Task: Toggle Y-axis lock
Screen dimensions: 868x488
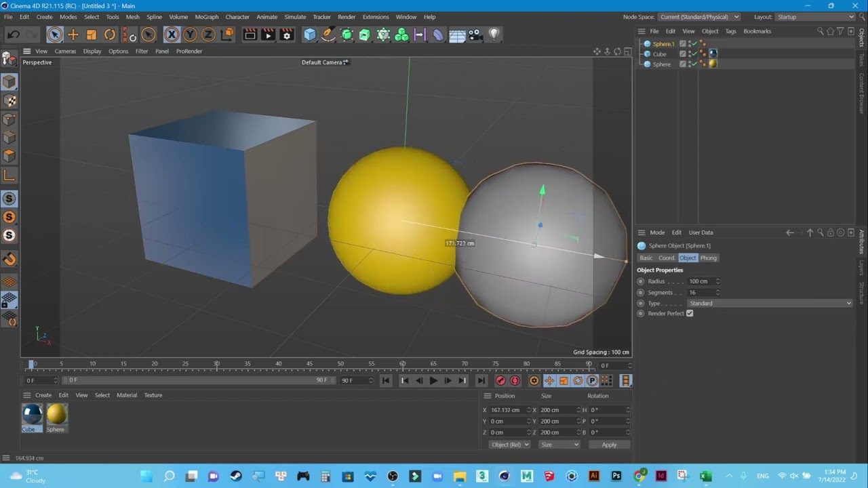Action: (190, 35)
